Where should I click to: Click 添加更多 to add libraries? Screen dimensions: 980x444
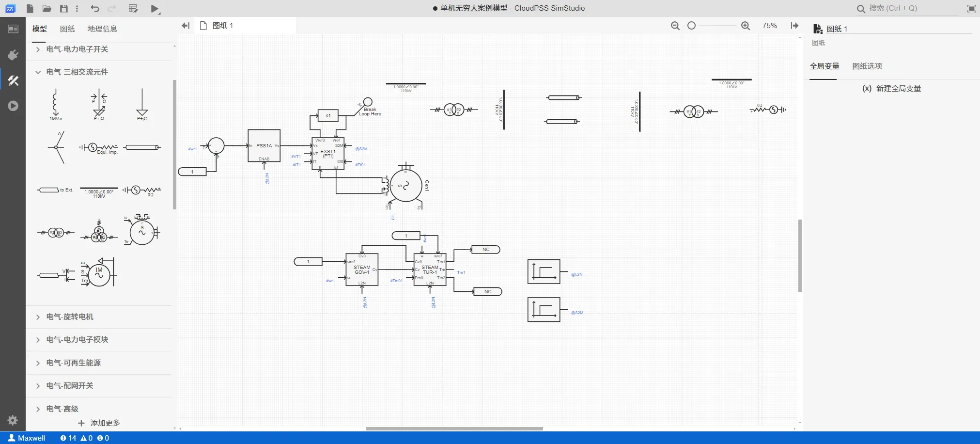tap(99, 423)
